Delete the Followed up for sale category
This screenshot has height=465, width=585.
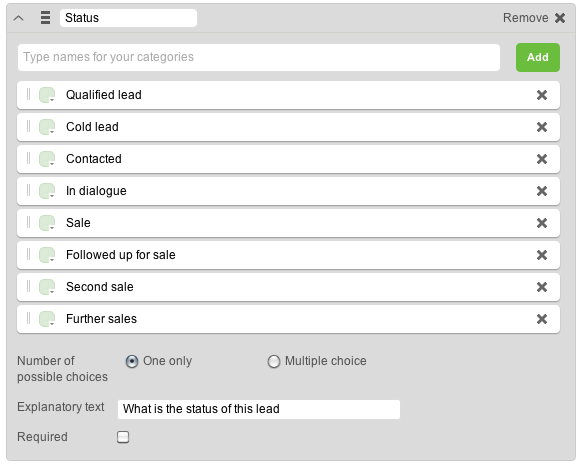(x=542, y=255)
